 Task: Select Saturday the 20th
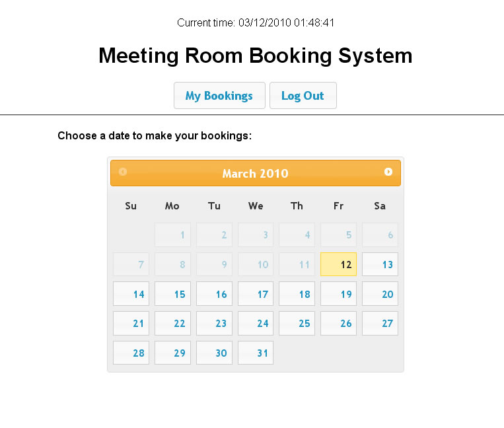pos(380,294)
